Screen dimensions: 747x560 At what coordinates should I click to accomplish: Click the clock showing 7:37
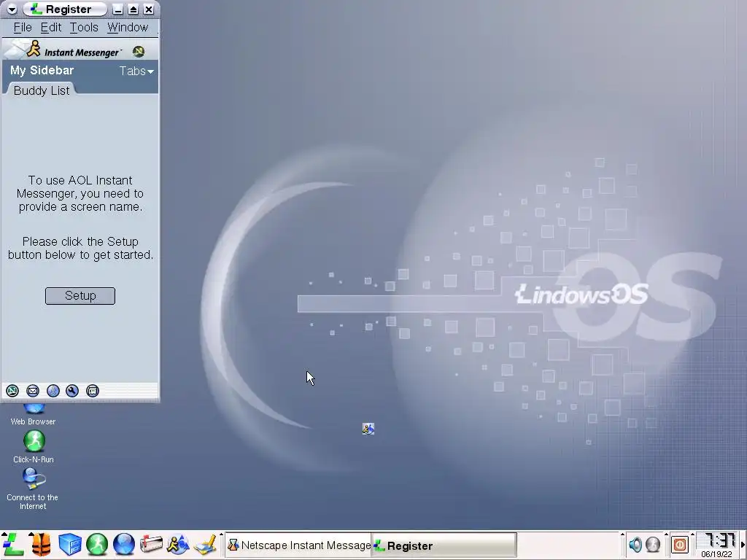click(x=719, y=540)
